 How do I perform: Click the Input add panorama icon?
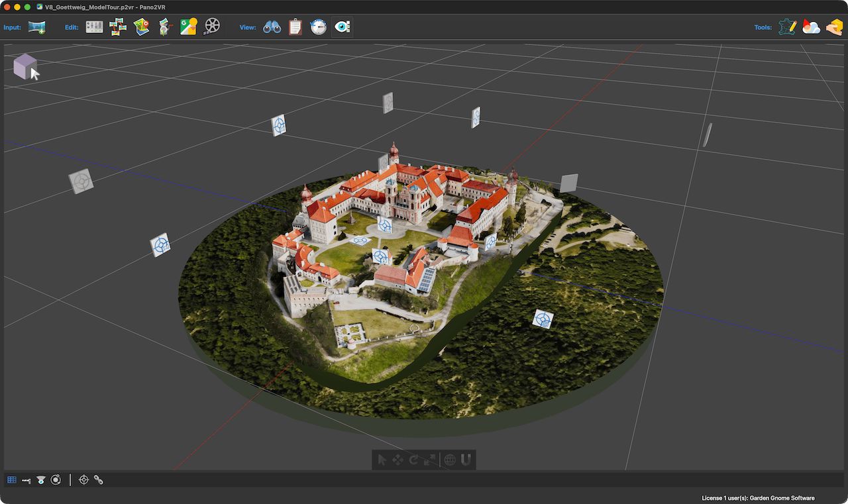[x=36, y=27]
